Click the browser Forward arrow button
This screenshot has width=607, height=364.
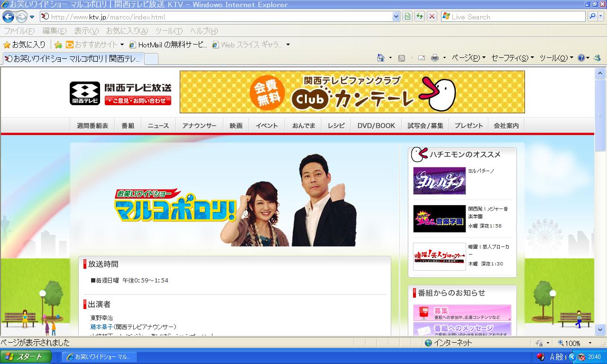[x=21, y=17]
